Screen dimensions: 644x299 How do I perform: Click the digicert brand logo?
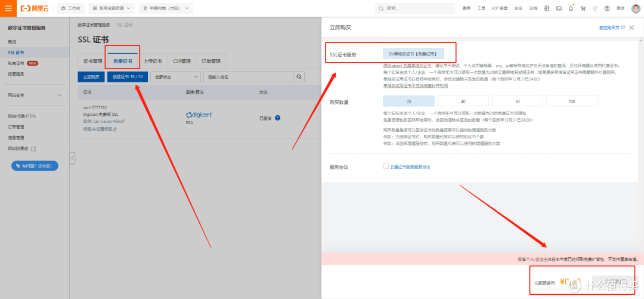click(199, 115)
